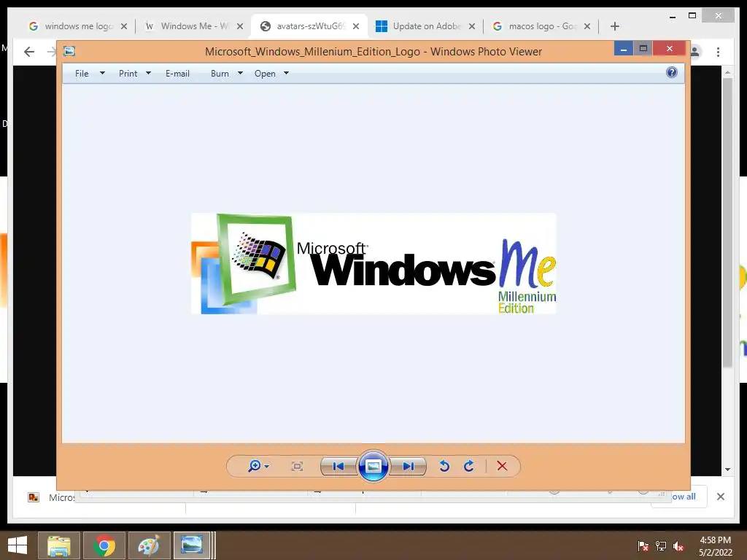Open the Print menu
Viewport: 747px width, 560px height.
(x=128, y=74)
